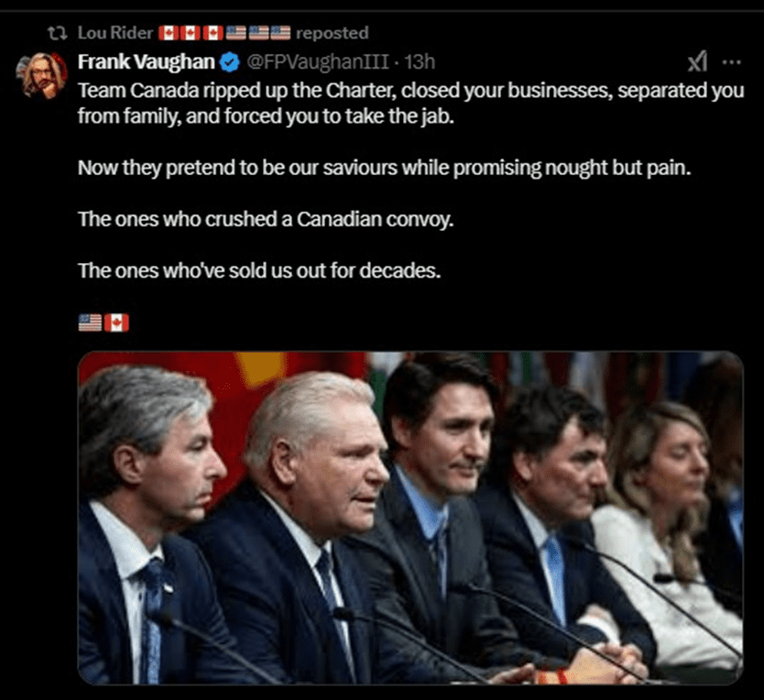Viewport: 764px width, 700px height.
Task: Click the 'reposted' label text
Action: click(333, 33)
